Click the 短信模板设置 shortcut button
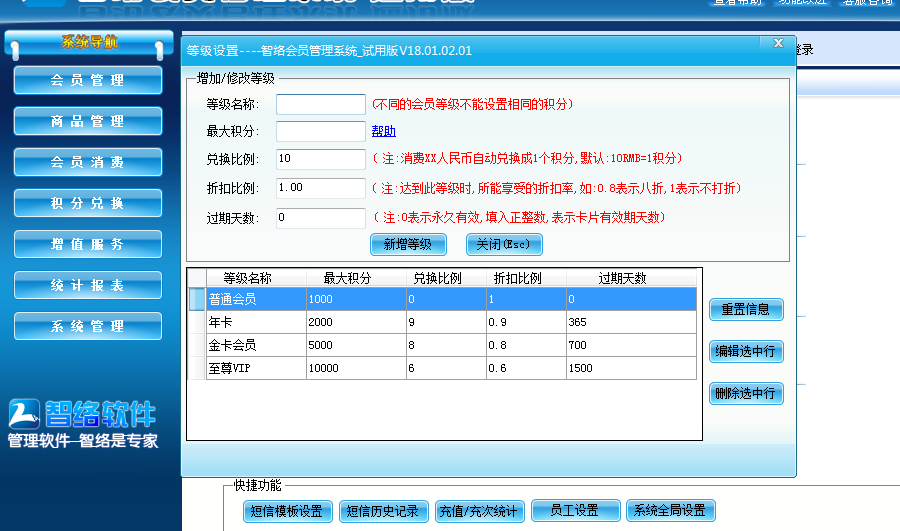The width and height of the screenshot is (900, 531). click(x=288, y=511)
